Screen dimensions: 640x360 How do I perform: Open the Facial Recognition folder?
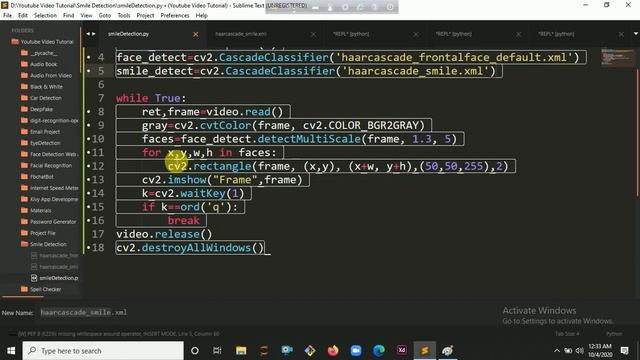click(x=47, y=165)
